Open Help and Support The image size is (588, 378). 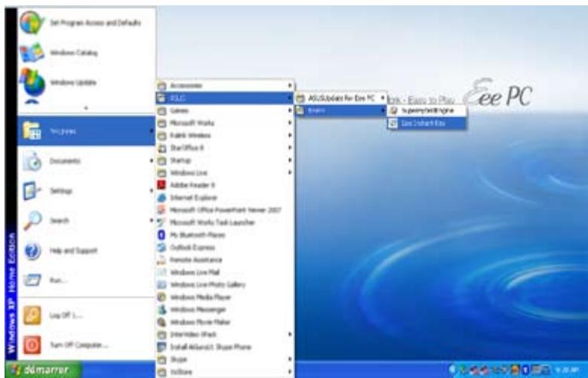[87, 250]
